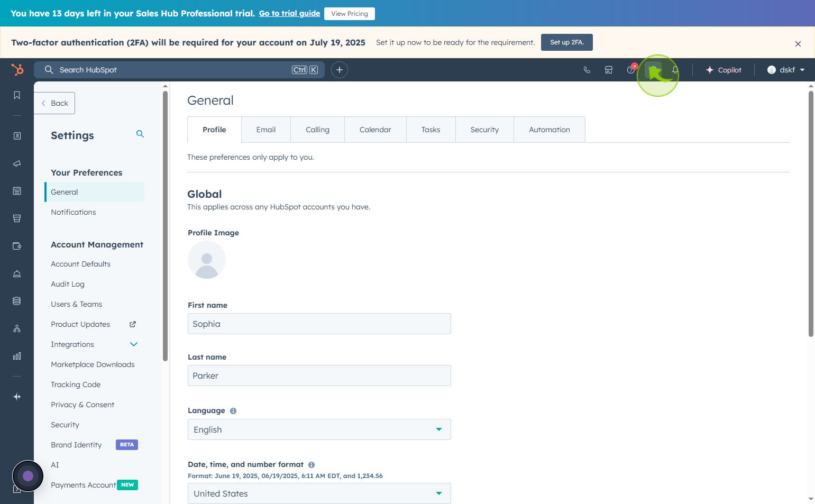This screenshot has width=815, height=504.
Task: Open the wallet icon in left rail
Action: coord(17,246)
